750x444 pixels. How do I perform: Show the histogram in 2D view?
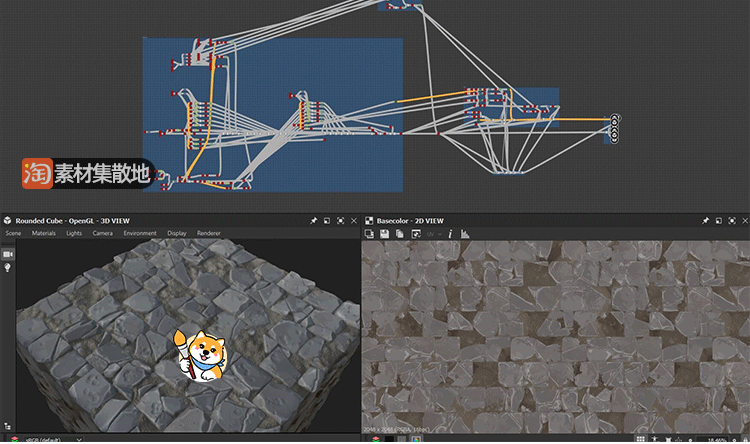coord(464,233)
